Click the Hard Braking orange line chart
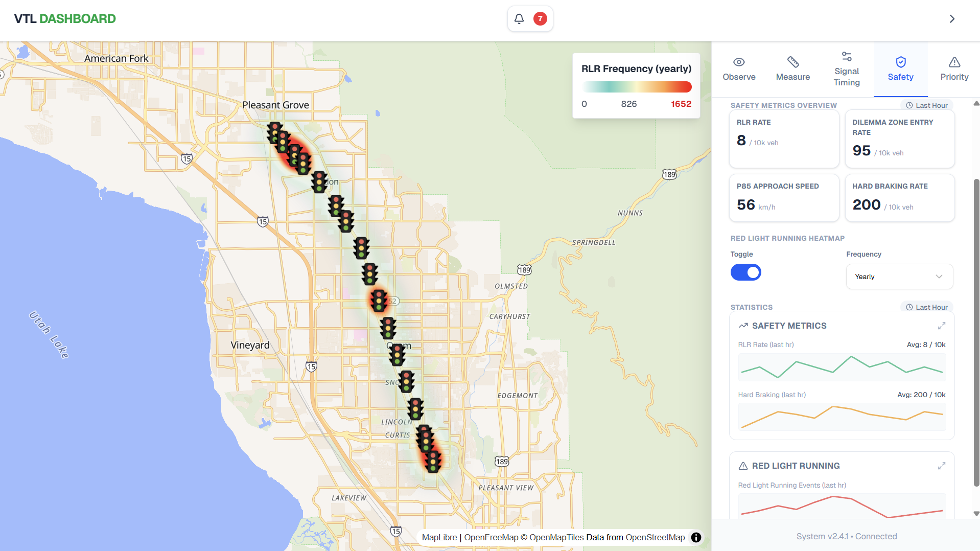The height and width of the screenshot is (551, 980). coord(842,417)
